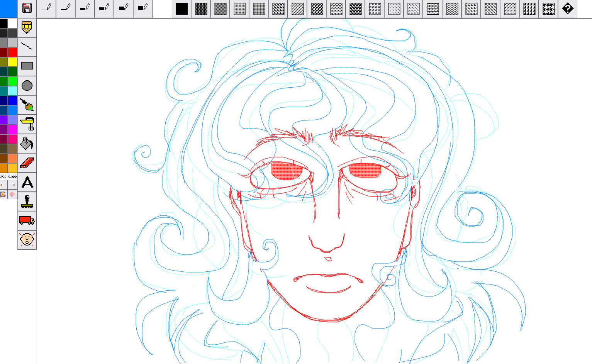Select the Wacky Brush tool

(x=27, y=105)
